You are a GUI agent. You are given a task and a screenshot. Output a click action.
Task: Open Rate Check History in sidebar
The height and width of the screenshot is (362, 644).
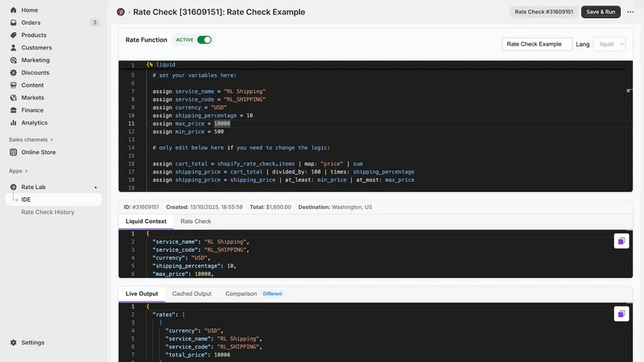47,212
